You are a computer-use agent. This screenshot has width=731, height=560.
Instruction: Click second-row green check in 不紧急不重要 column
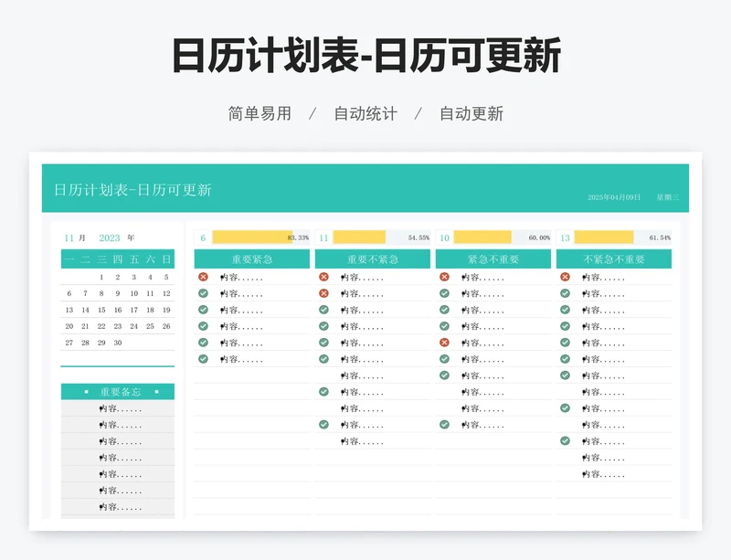(565, 293)
